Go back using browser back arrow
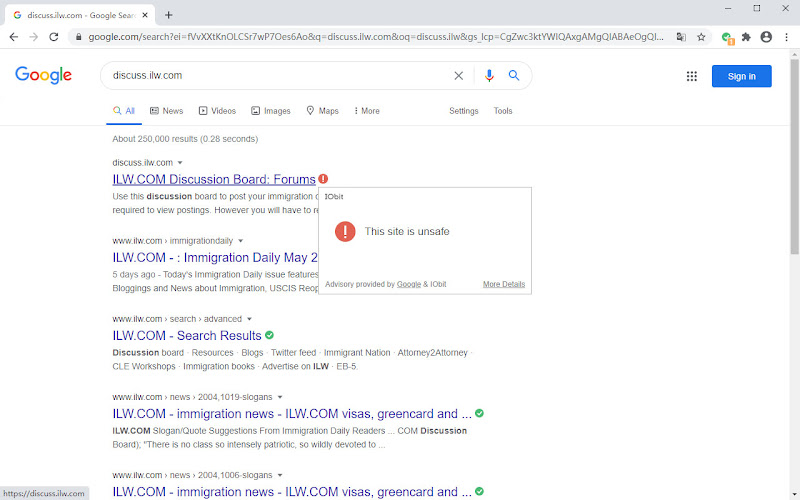Screen dimensions: 800x500 (x=14, y=37)
